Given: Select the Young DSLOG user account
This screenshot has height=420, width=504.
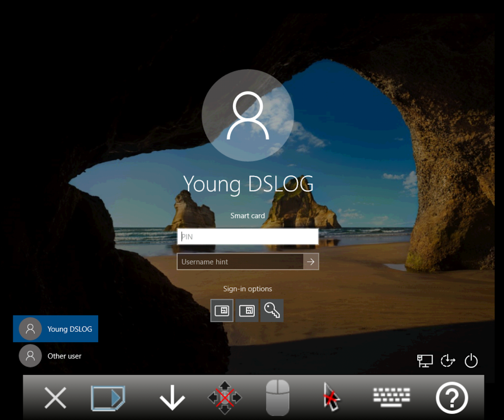Looking at the screenshot, I should pyautogui.click(x=56, y=329).
